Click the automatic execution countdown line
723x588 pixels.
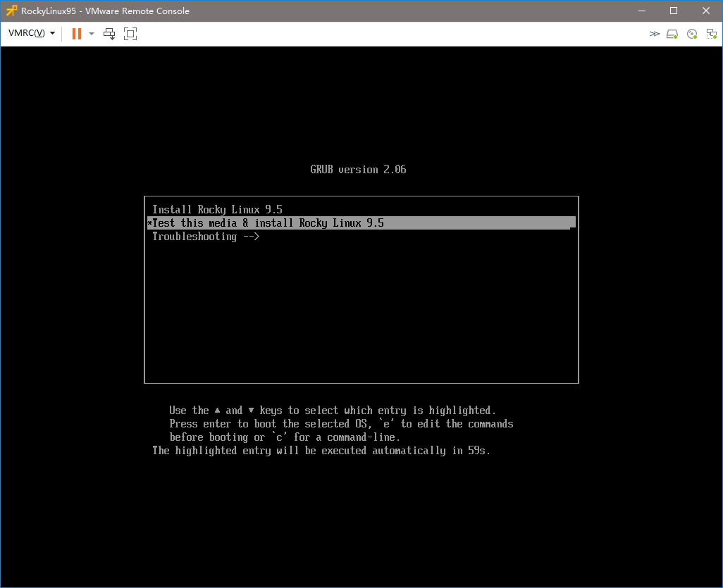click(321, 451)
